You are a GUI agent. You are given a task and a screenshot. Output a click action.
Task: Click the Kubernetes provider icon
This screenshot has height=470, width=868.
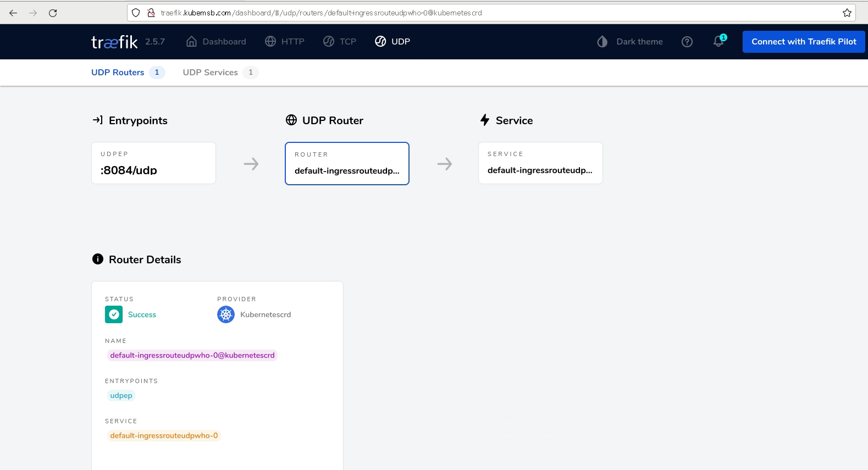226,314
